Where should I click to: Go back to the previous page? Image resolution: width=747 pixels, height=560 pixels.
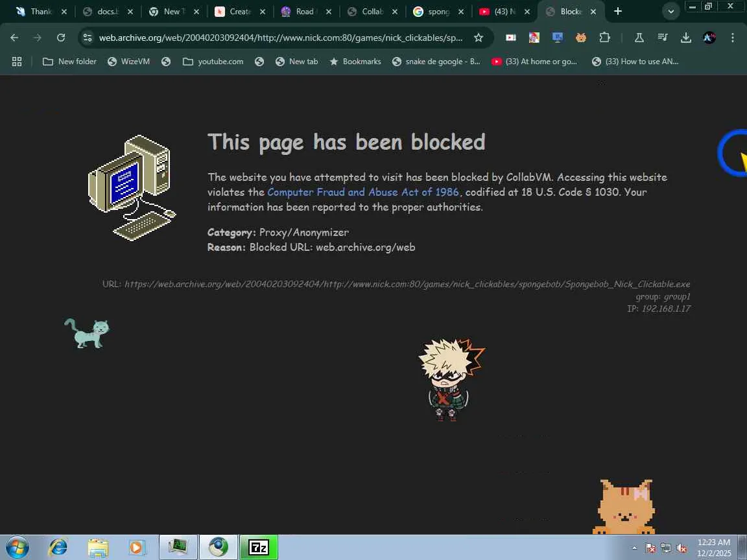point(14,38)
